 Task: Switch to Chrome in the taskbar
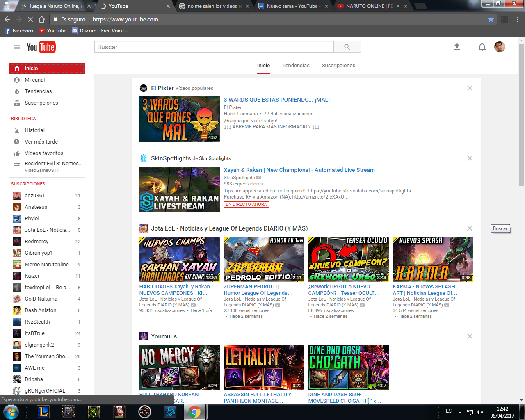click(194, 412)
